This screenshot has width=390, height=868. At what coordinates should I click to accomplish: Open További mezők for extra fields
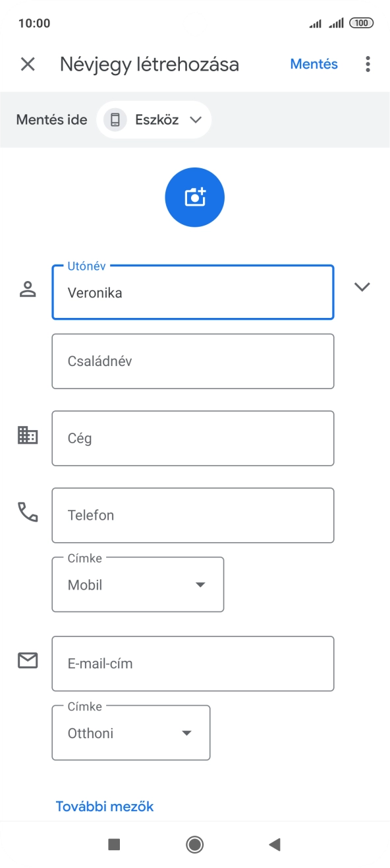tap(105, 805)
